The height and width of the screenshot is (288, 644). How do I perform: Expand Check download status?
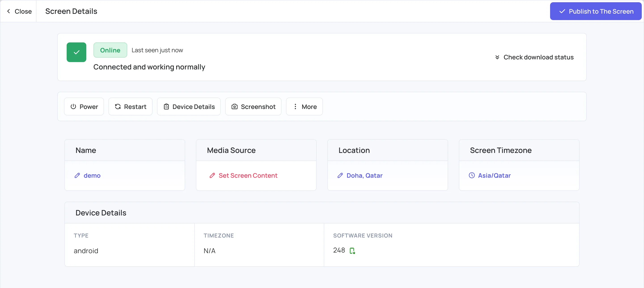pyautogui.click(x=534, y=57)
